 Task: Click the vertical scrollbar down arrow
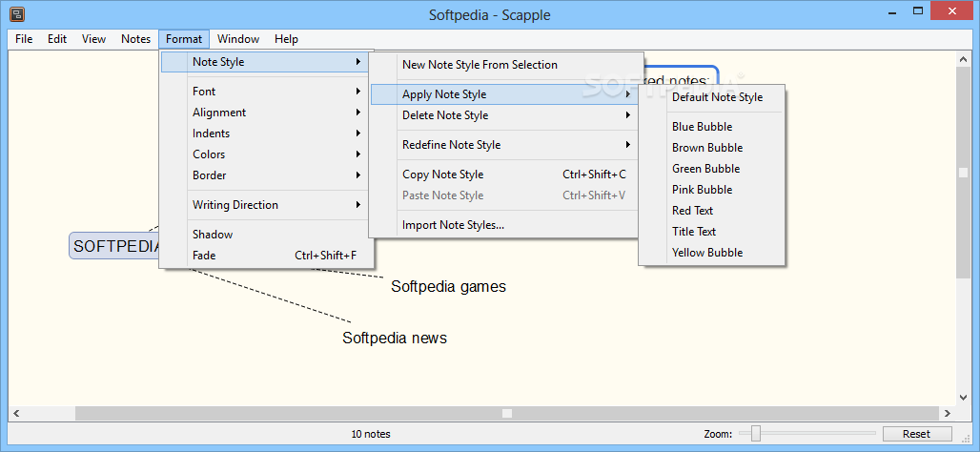coord(963,398)
